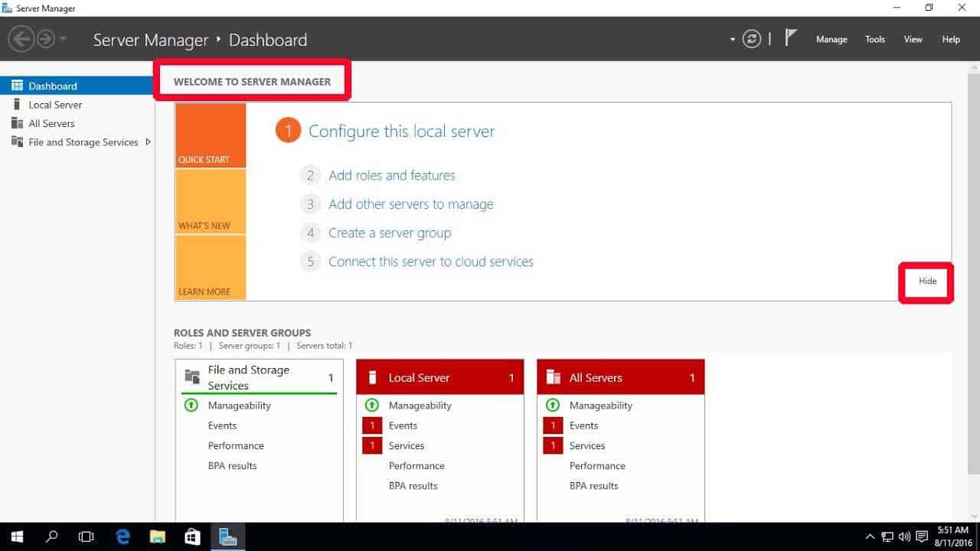Click the main pane vertical scrollbar
This screenshot has width=980, height=551.
point(973,273)
